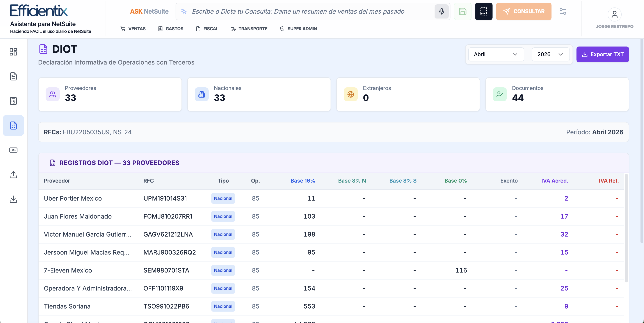Viewport: 644px width, 323px height.
Task: Open the document page icon in sidebar
Action: tap(13, 76)
